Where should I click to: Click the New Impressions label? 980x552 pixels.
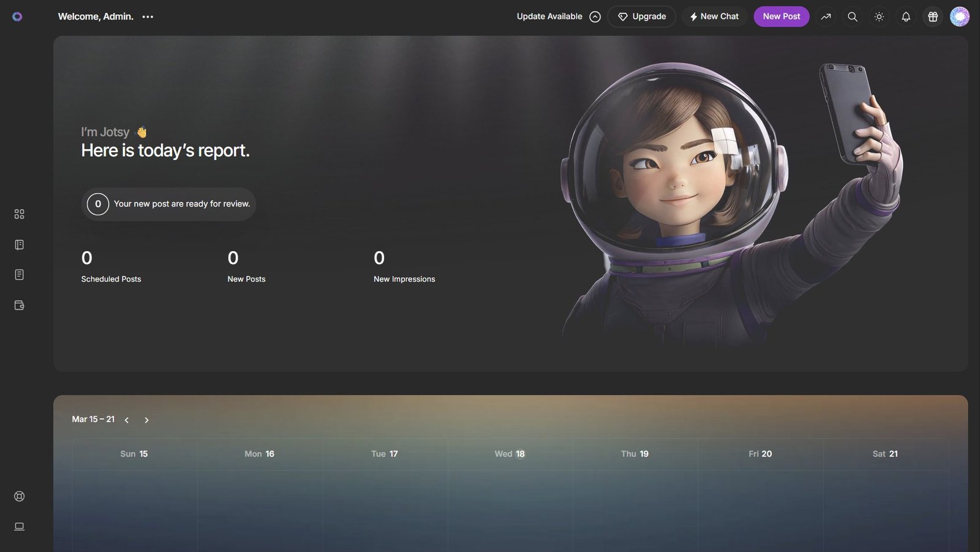(404, 279)
